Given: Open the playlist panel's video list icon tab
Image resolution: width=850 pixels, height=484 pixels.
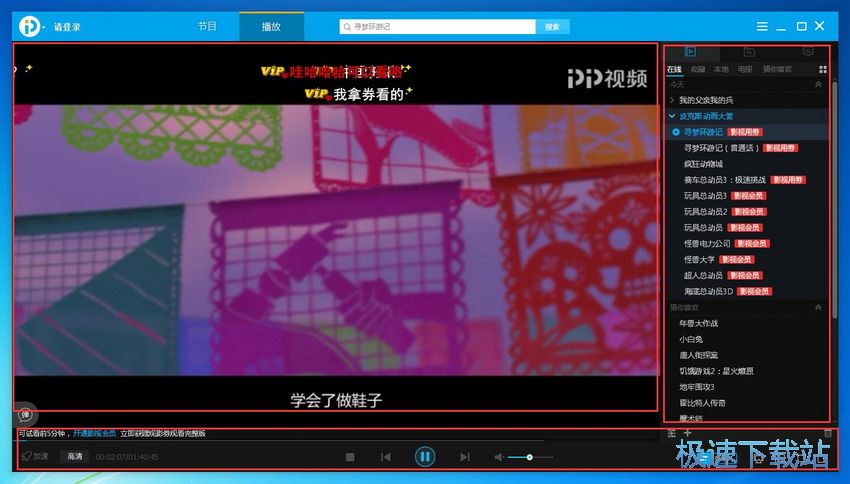Looking at the screenshot, I should pyautogui.click(x=690, y=51).
